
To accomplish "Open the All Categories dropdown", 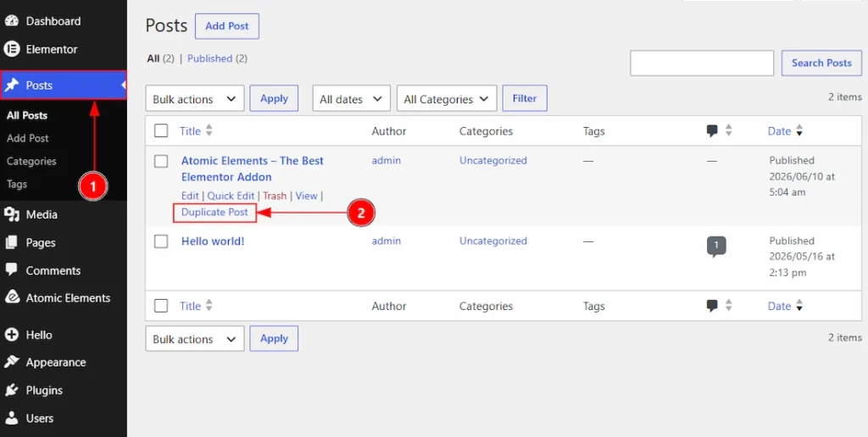I will (447, 99).
